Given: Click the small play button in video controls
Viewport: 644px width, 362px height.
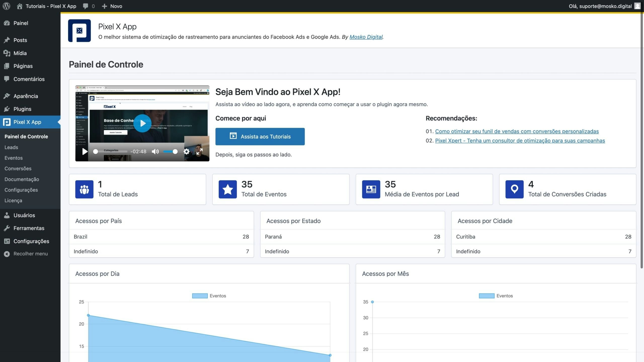Looking at the screenshot, I should coord(85,151).
